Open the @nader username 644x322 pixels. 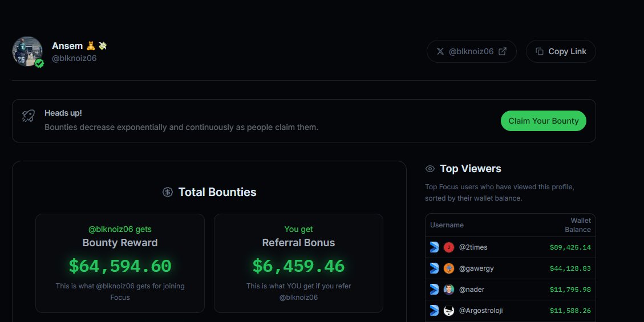coord(472,290)
